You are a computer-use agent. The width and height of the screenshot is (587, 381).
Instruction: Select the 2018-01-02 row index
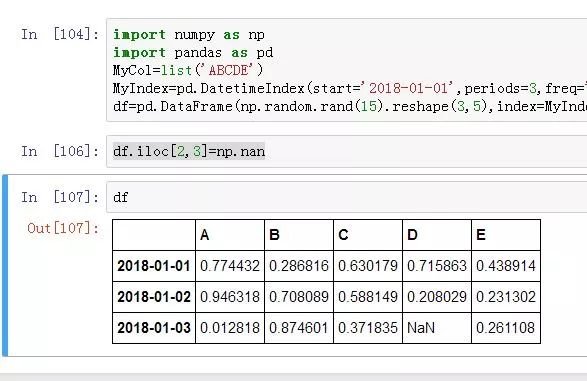[154, 297]
